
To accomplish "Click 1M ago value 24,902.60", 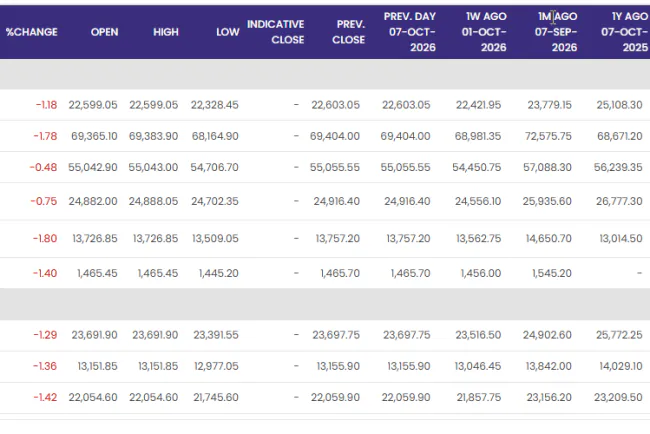I will [547, 335].
